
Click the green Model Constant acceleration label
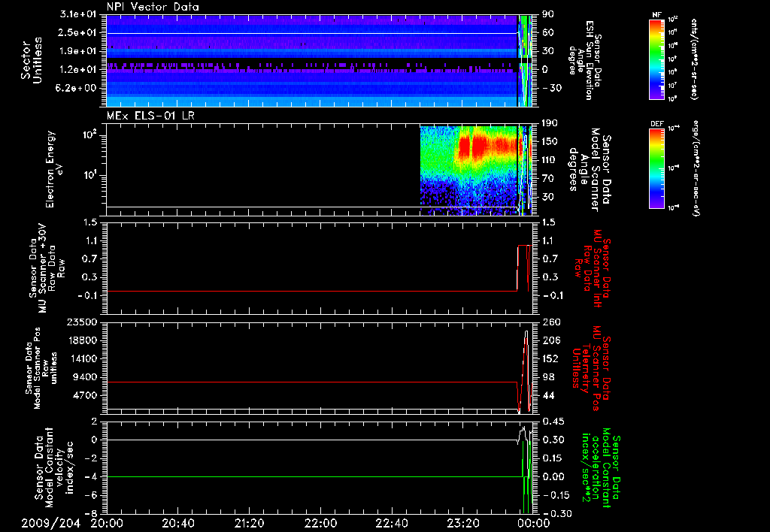602,467
